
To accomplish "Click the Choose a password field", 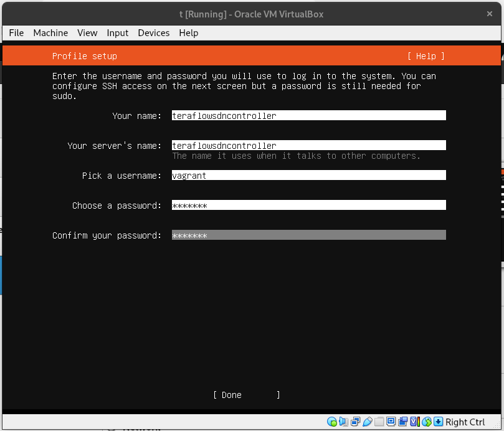I will [308, 205].
